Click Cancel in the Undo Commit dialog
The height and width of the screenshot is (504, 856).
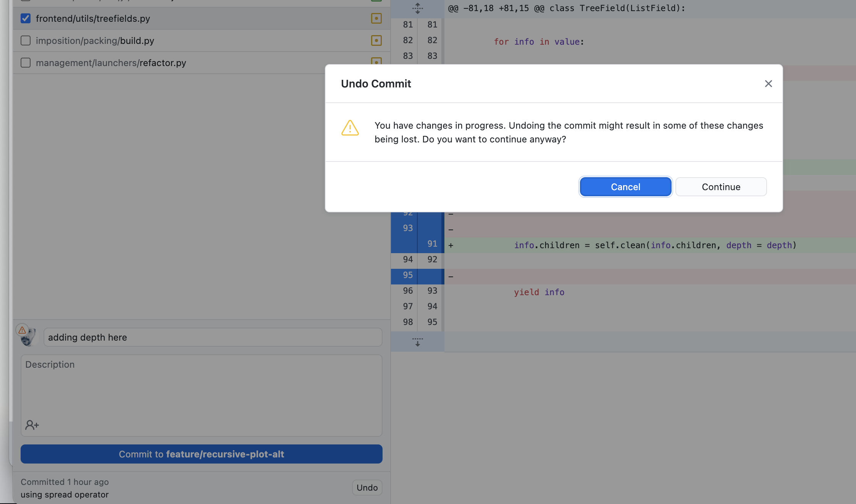(x=625, y=187)
